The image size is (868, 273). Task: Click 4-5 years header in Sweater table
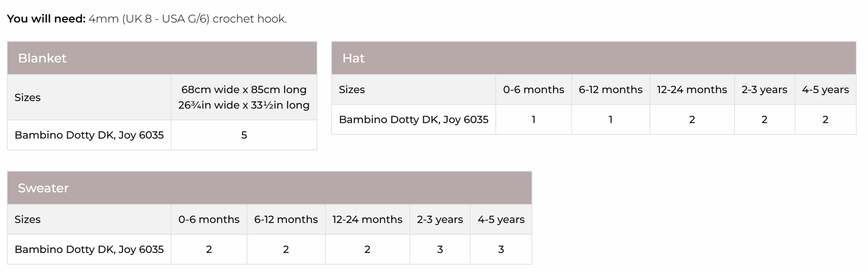tap(501, 219)
